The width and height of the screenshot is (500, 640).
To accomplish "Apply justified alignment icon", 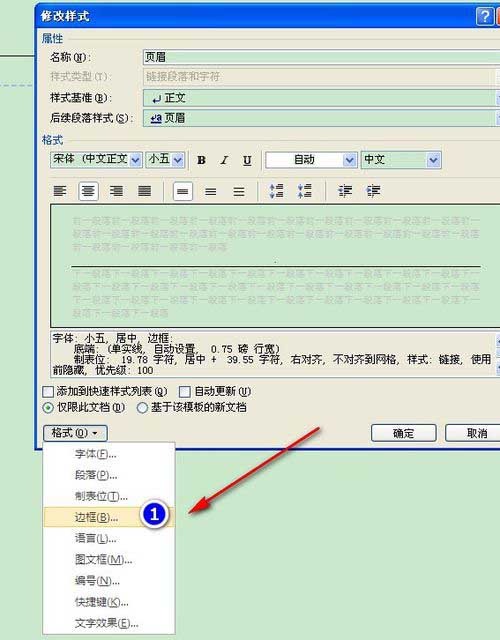I will click(144, 191).
